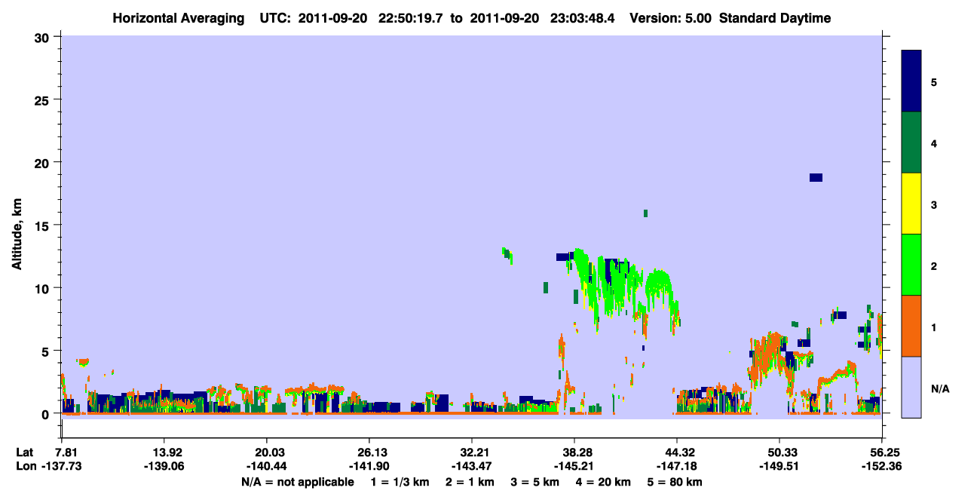Click the y-axis tick label 20
The image size is (980, 503).
point(43,162)
